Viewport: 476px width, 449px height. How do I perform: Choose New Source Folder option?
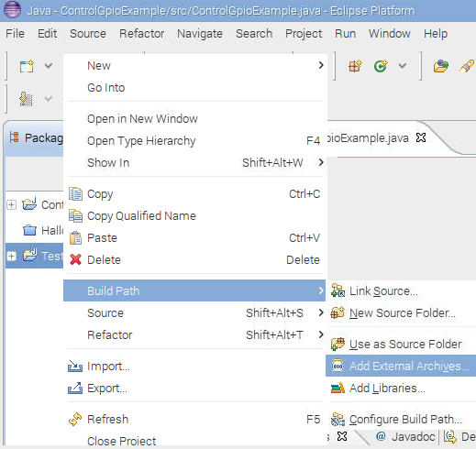402,313
